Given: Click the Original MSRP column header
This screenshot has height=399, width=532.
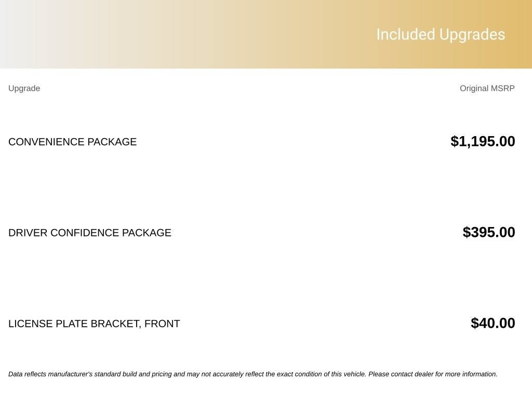Looking at the screenshot, I should [x=487, y=88].
